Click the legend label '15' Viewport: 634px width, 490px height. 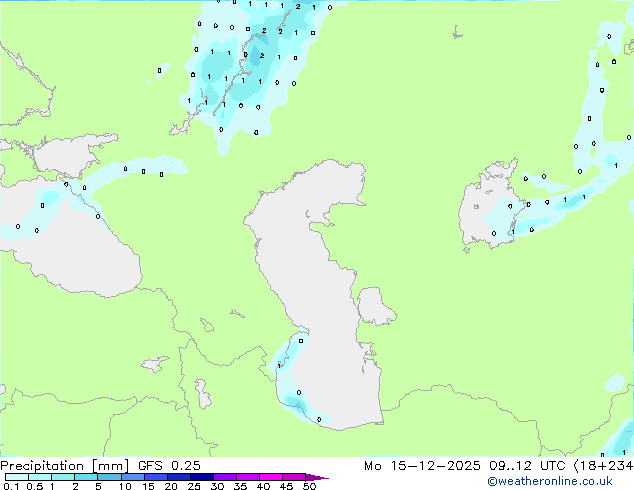pos(148,486)
